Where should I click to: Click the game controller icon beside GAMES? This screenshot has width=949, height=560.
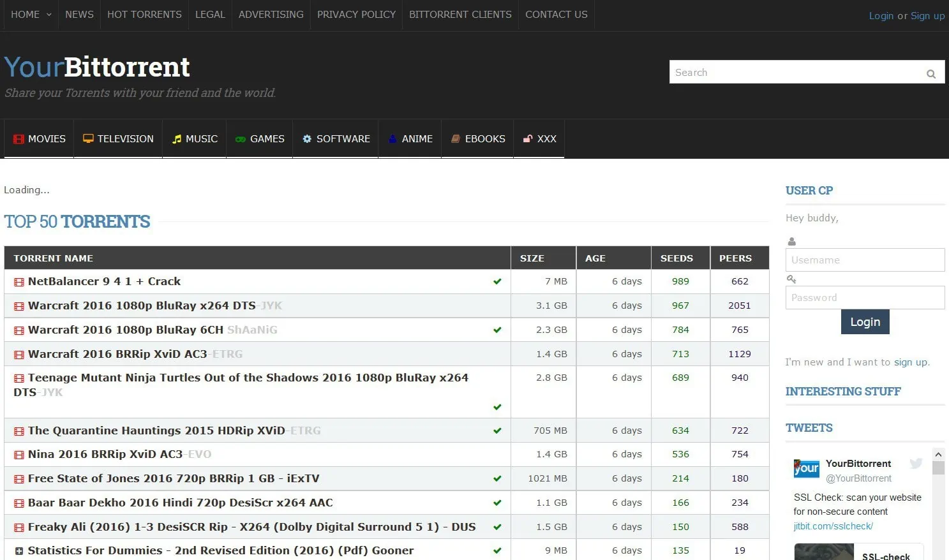(241, 138)
